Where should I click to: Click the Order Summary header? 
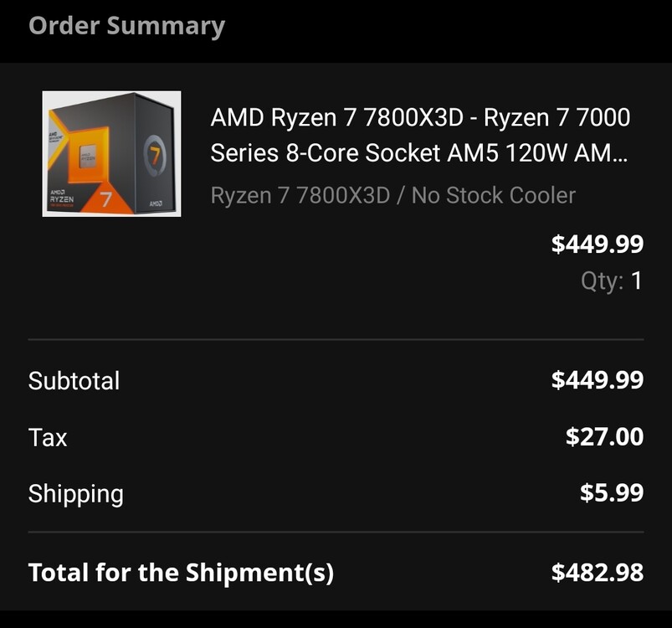click(x=127, y=25)
